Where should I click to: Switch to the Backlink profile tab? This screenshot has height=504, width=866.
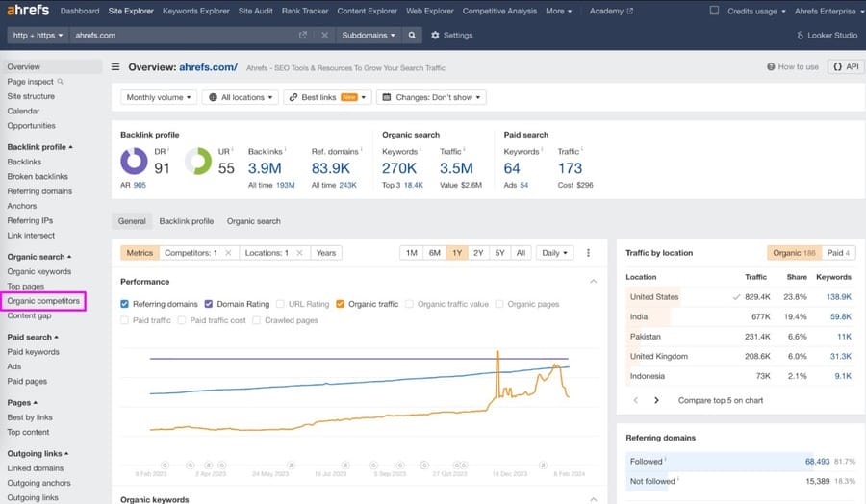click(187, 221)
